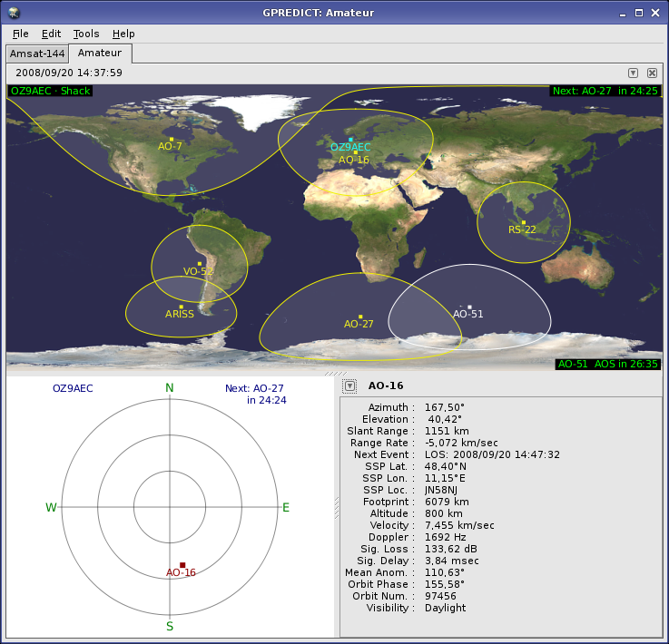Click the Slant Range value 1151 km

447,431
